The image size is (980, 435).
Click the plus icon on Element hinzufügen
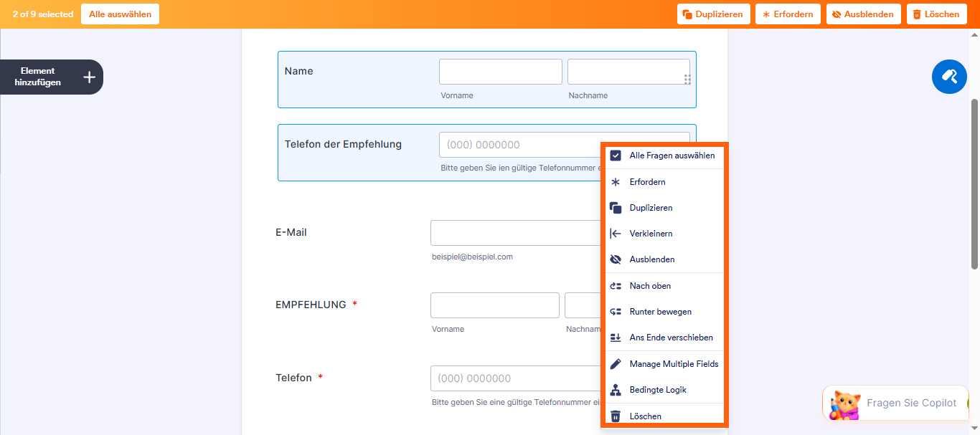coord(89,77)
